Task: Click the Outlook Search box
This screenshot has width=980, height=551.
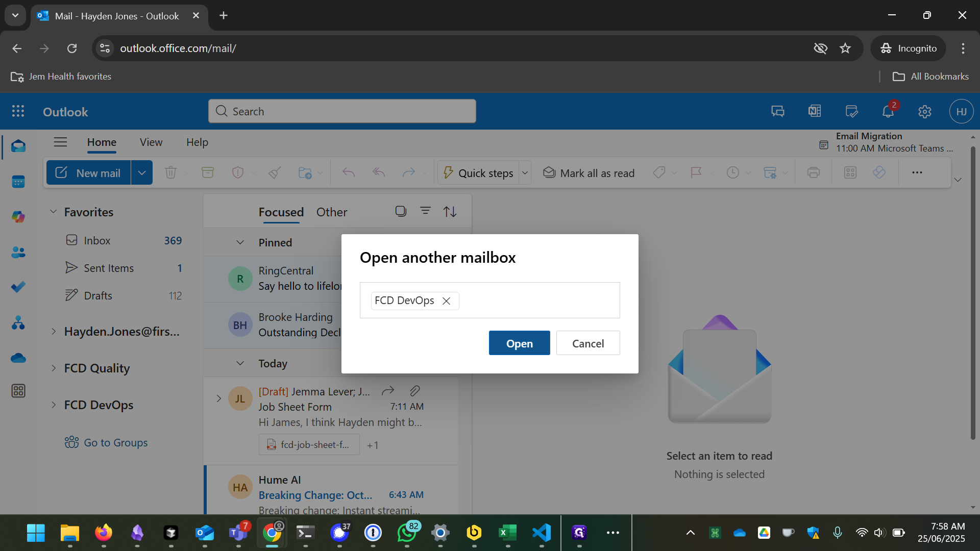Action: coord(342,111)
